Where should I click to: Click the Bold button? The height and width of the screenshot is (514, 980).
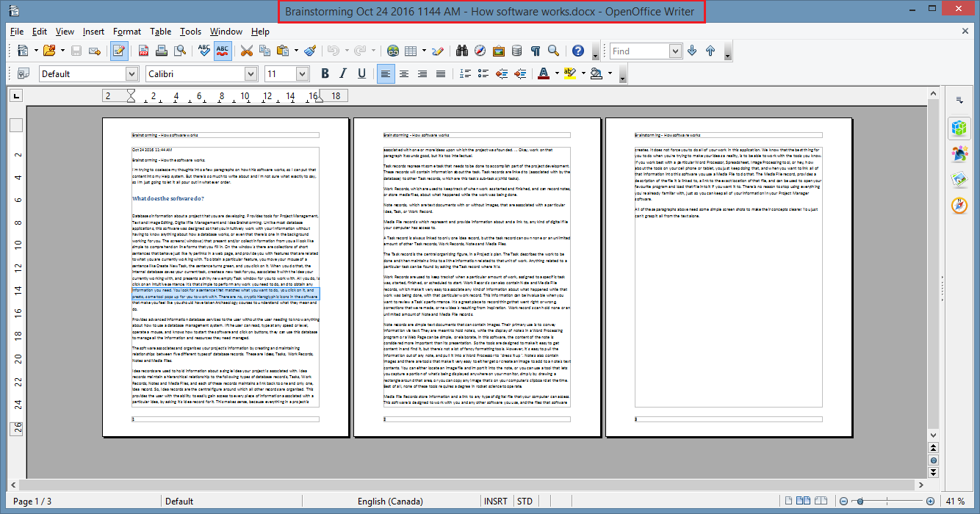point(324,73)
